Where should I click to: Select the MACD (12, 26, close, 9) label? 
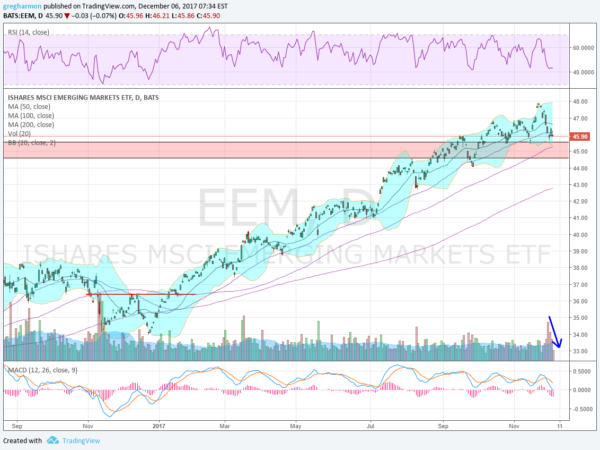click(x=43, y=370)
